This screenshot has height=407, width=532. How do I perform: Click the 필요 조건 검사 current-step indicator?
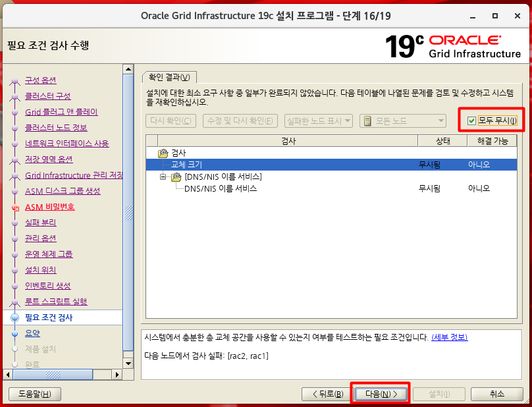click(x=15, y=317)
